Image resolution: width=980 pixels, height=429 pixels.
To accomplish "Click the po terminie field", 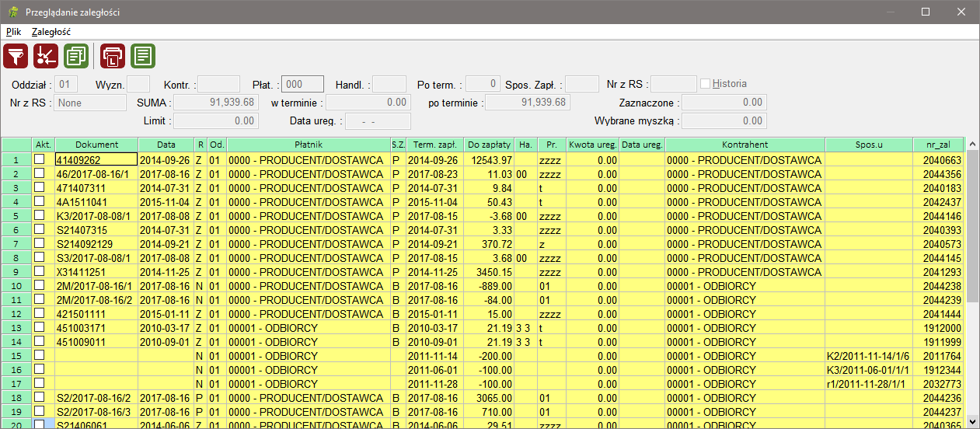I will [527, 103].
